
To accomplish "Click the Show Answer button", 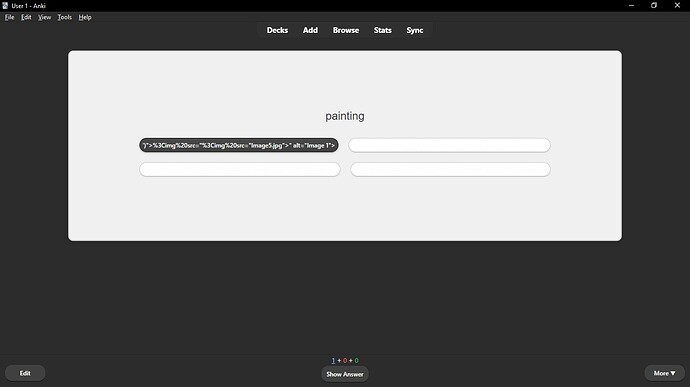I will 345,374.
